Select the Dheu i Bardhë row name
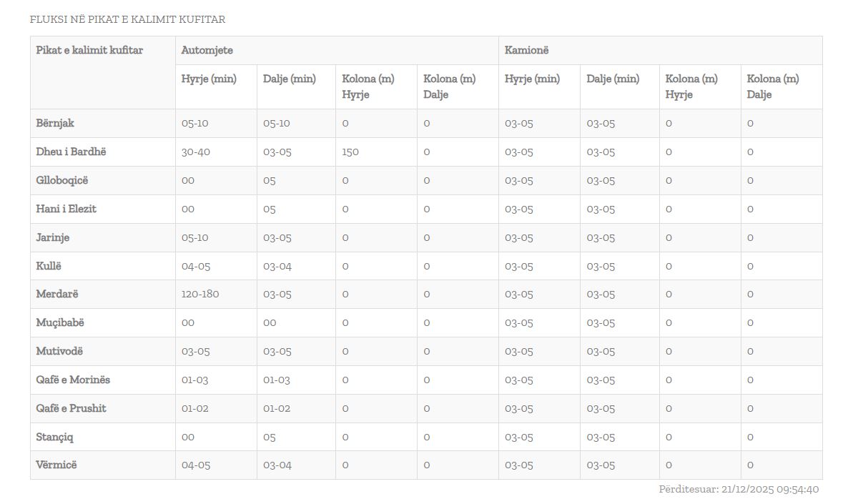The height and width of the screenshot is (504, 843). click(x=71, y=152)
